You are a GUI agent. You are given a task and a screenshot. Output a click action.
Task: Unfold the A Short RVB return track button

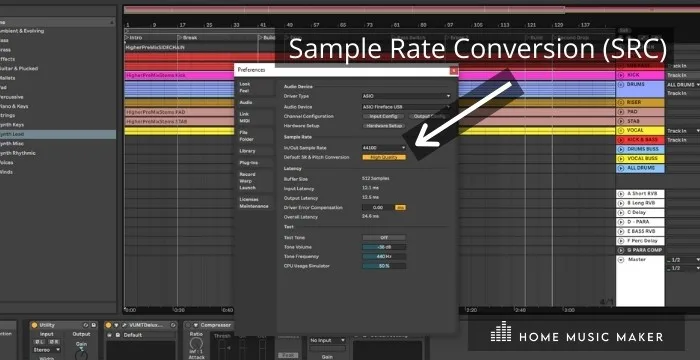coord(621,194)
